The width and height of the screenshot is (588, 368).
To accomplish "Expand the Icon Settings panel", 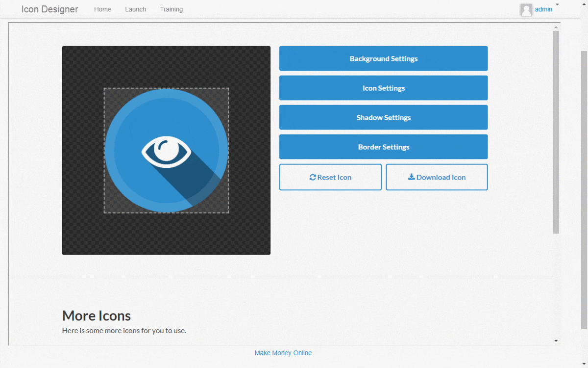I will (383, 88).
